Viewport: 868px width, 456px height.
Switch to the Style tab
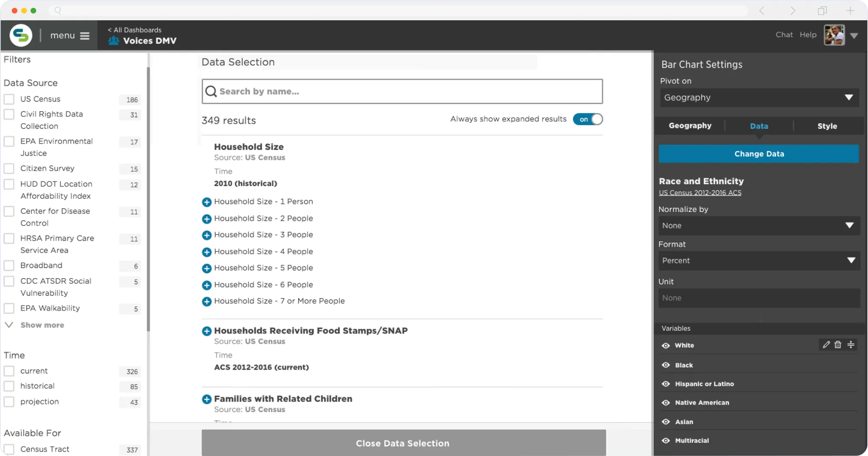tap(827, 126)
